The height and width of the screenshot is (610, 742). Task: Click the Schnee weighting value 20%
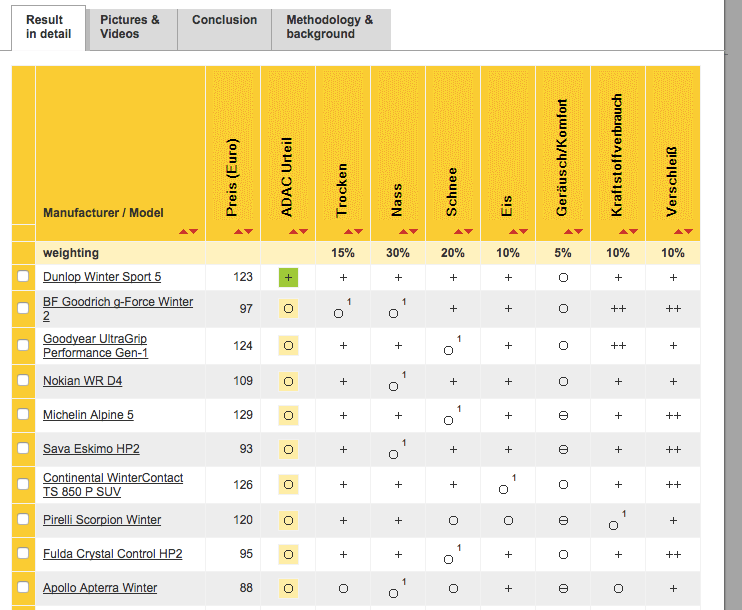(x=452, y=253)
